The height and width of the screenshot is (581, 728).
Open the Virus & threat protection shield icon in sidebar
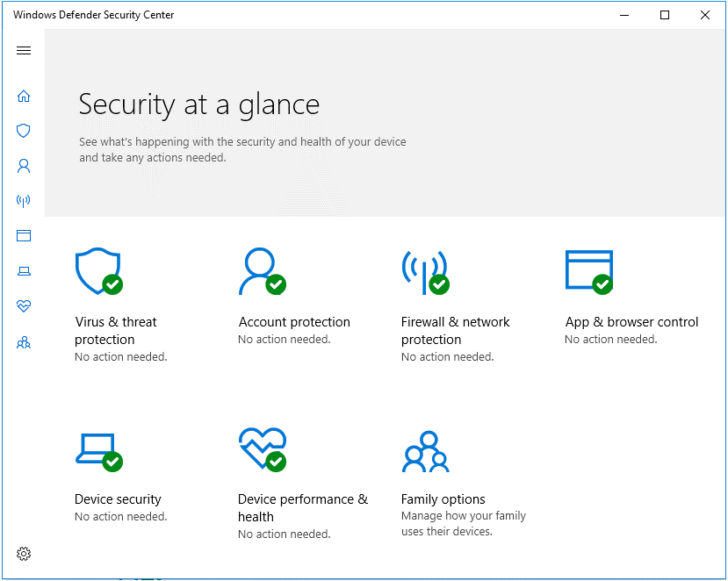(24, 130)
